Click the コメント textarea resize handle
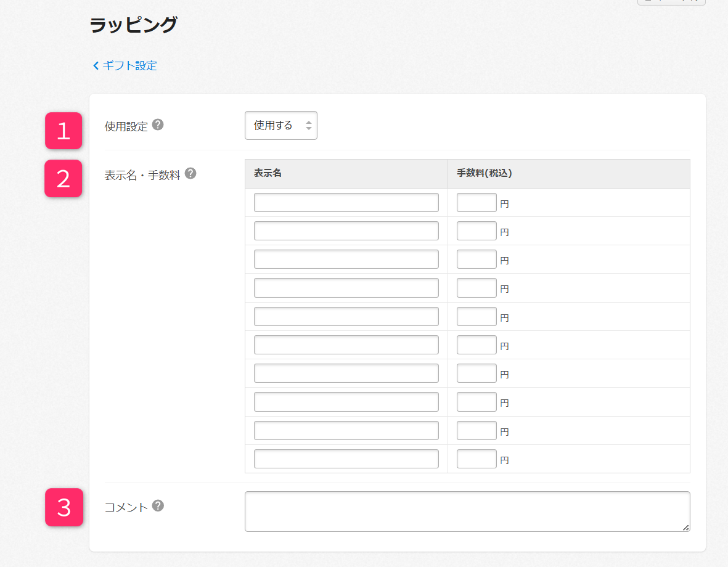The height and width of the screenshot is (567, 728). pos(686,528)
